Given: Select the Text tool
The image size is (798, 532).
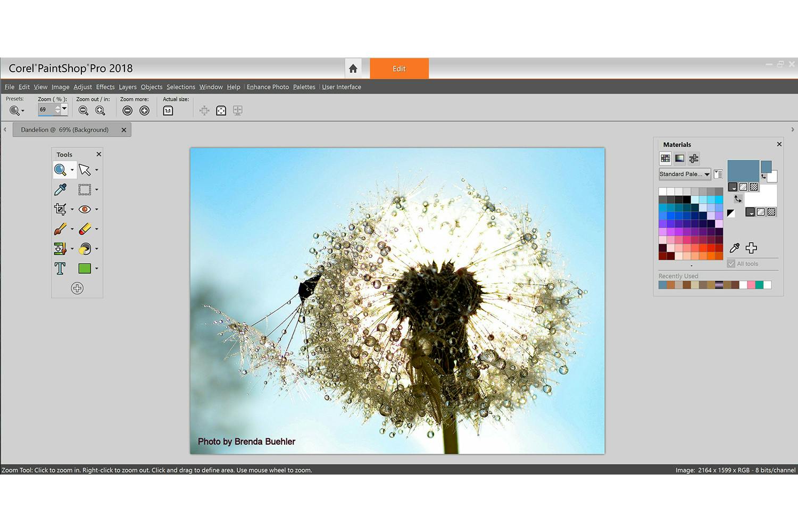Looking at the screenshot, I should click(60, 269).
